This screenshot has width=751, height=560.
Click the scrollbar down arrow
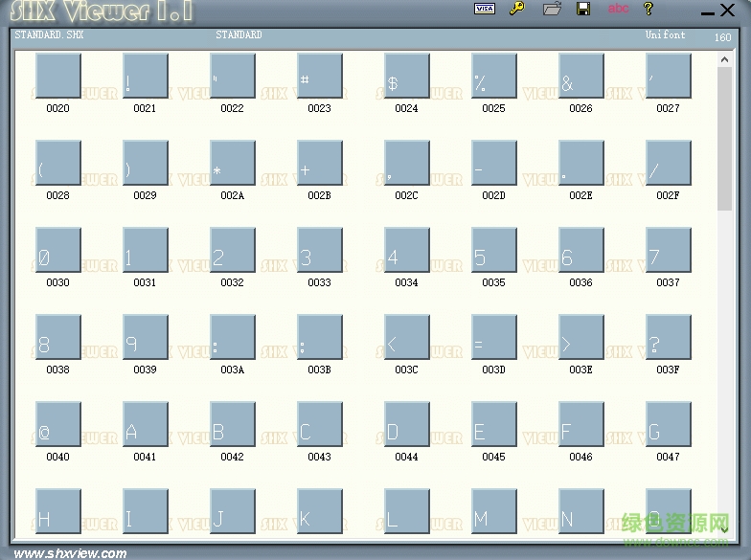tap(725, 527)
